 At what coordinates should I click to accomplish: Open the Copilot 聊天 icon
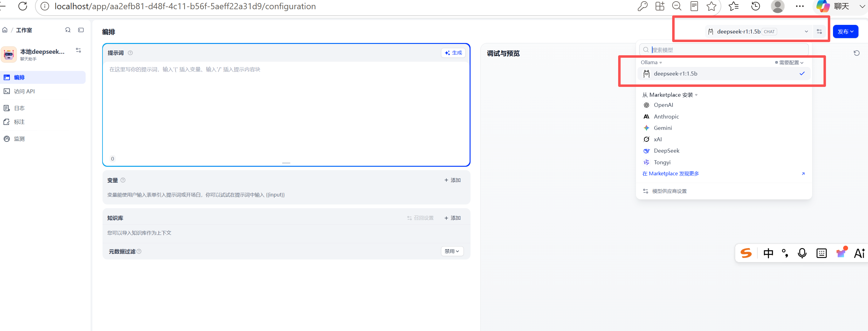823,6
